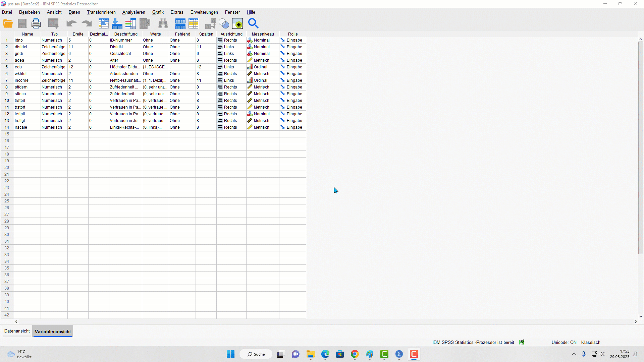Open File Explorer from taskbar
This screenshot has width=644, height=362.
311,354
